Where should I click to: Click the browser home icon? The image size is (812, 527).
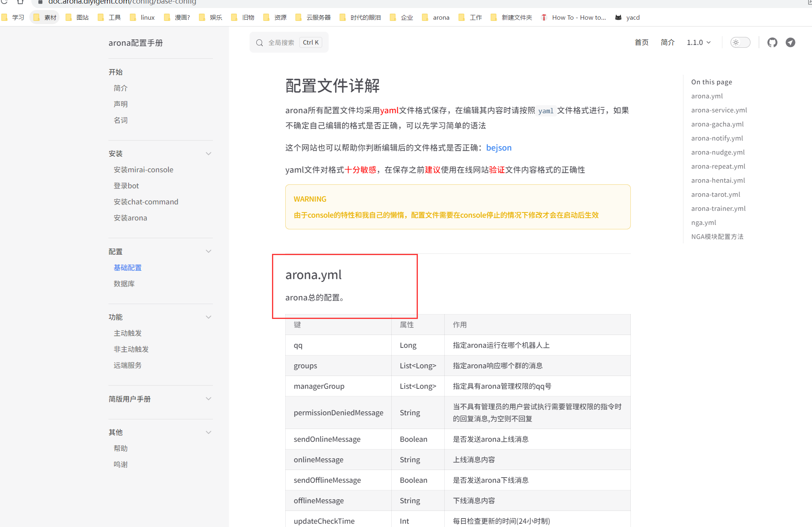pyautogui.click(x=20, y=2)
